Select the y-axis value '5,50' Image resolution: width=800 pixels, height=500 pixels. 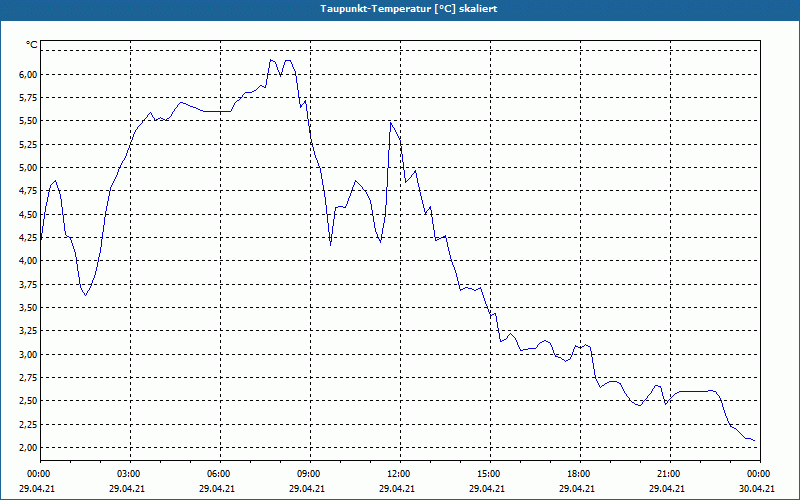point(29,121)
